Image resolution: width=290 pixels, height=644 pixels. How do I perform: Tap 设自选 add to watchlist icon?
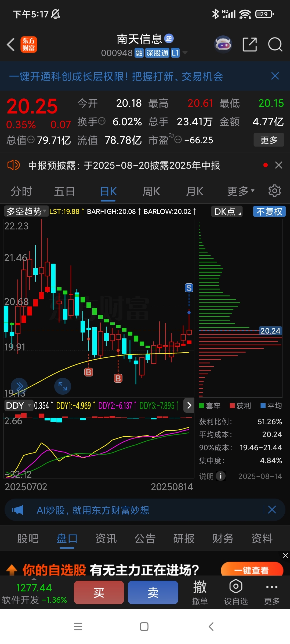(x=236, y=592)
